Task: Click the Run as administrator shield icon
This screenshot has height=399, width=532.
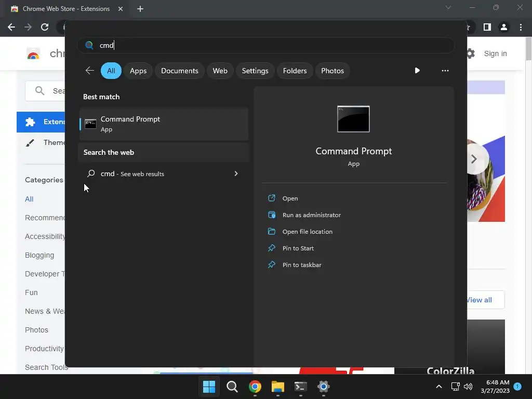Action: pos(272,215)
